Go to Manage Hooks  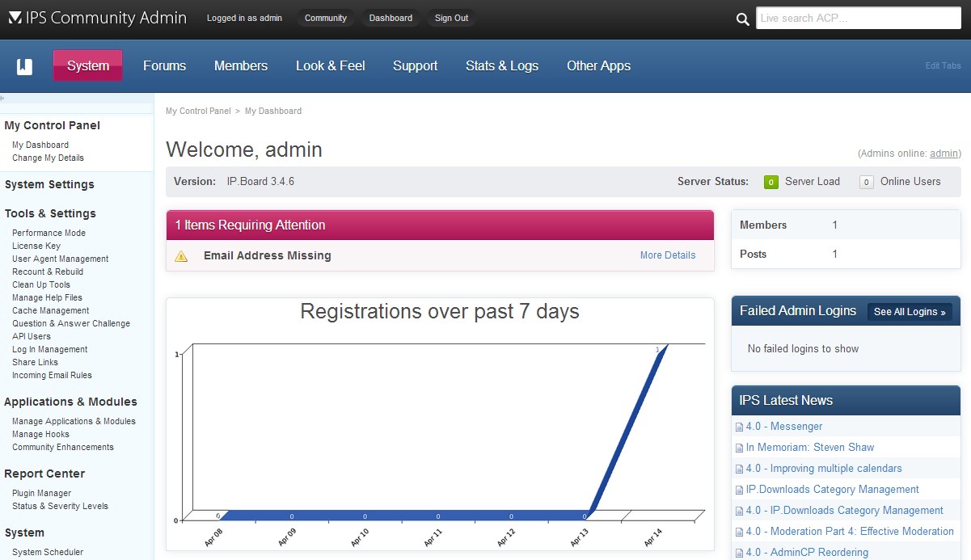(x=40, y=435)
